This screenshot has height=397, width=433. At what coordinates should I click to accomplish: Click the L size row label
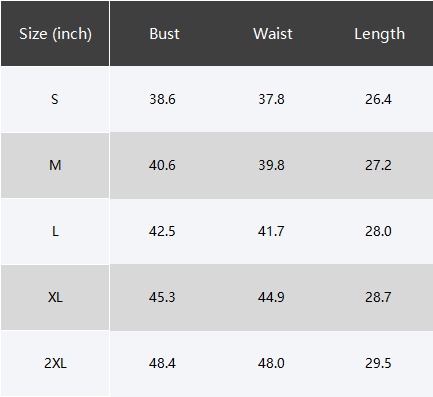point(55,231)
